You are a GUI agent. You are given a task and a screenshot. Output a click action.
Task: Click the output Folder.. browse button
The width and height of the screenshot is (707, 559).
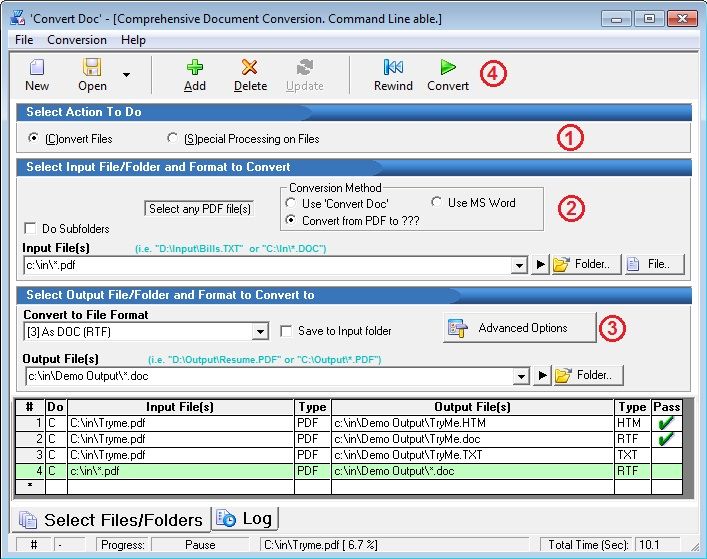[589, 375]
